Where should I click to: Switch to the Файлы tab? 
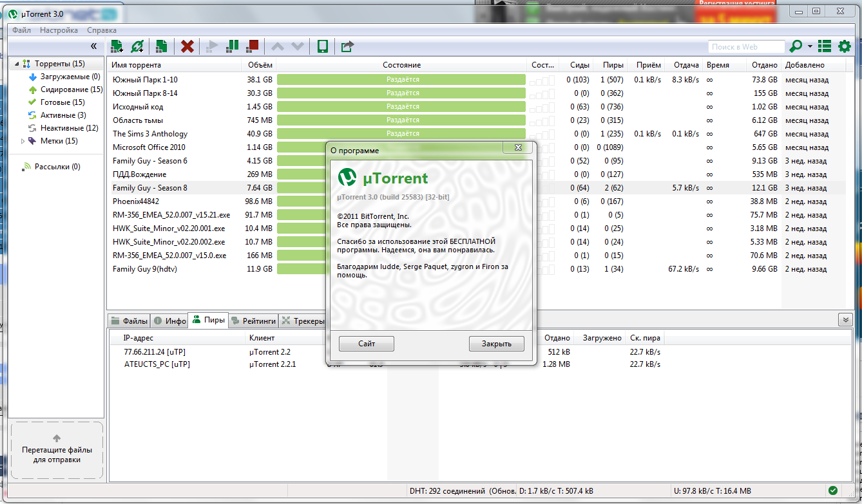point(129,321)
